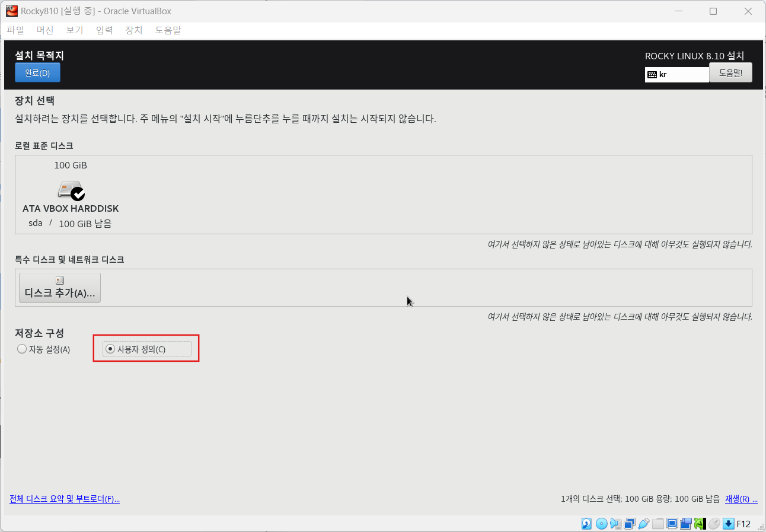Click the 재생(R) refresh link
The height and width of the screenshot is (532, 766).
(x=741, y=499)
